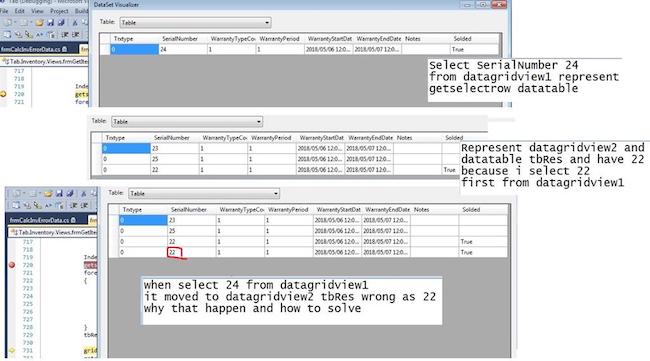The height and width of the screenshot is (361, 650).
Task: Select Solded True cell in top grid
Action: (x=475, y=49)
